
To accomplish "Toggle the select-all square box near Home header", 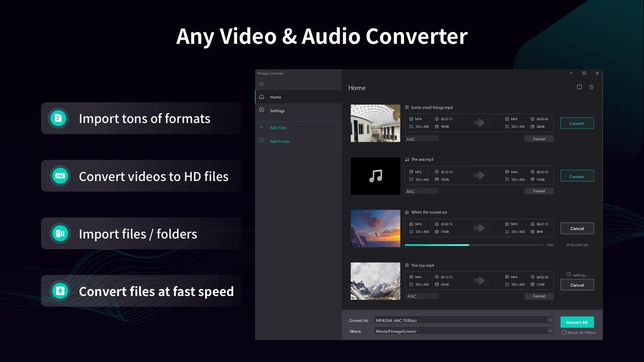I will click(579, 87).
